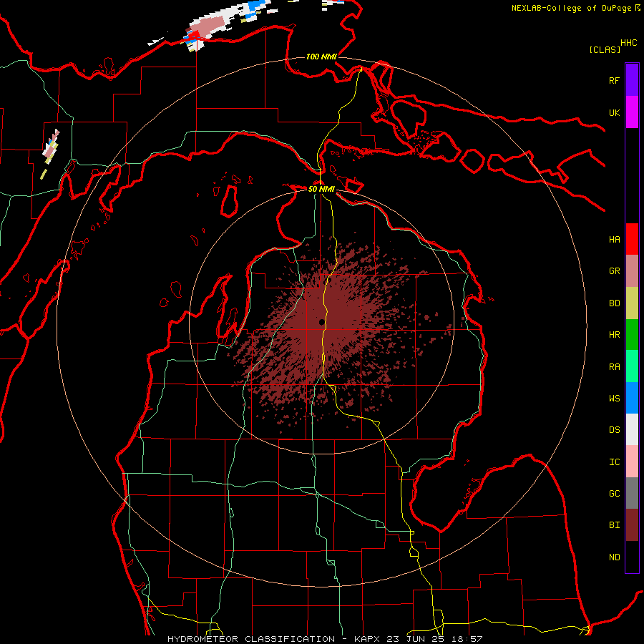Click the BI brown legend swatch

pos(632,525)
